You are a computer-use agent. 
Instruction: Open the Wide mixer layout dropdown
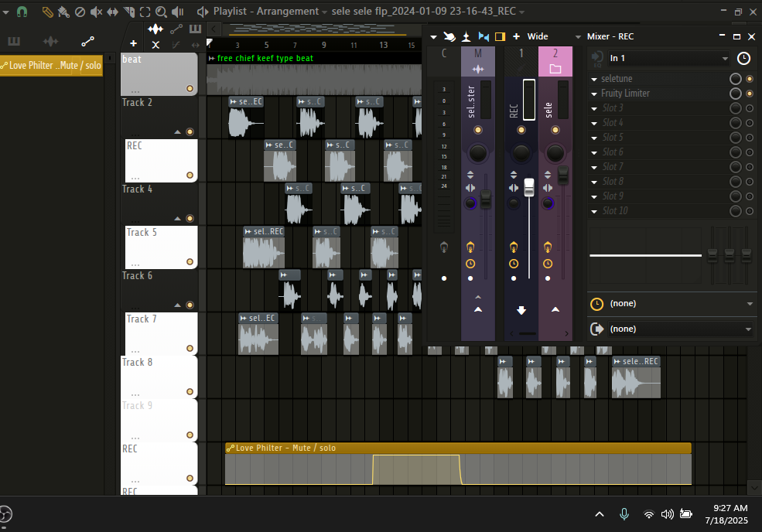(579, 36)
